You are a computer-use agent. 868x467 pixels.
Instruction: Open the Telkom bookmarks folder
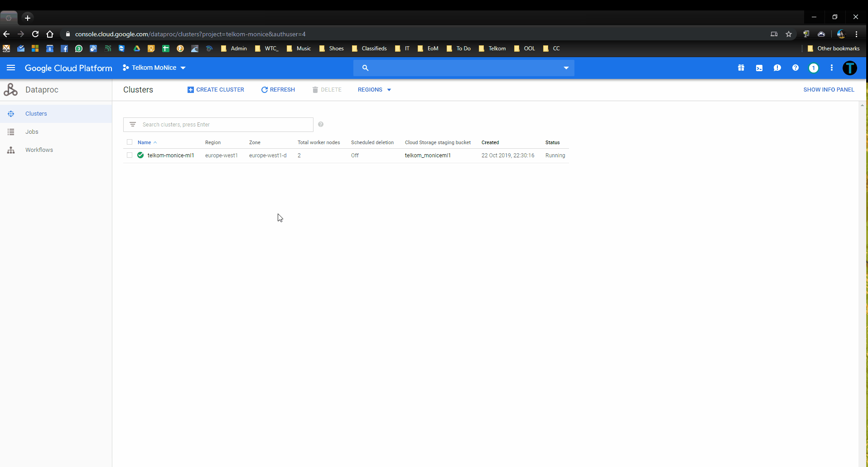[492, 49]
